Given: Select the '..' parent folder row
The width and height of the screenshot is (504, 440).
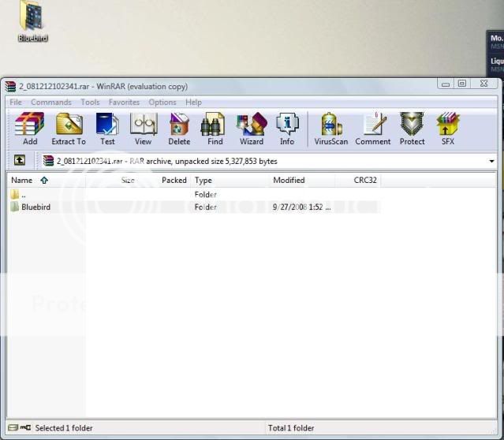Looking at the screenshot, I should (194, 195).
